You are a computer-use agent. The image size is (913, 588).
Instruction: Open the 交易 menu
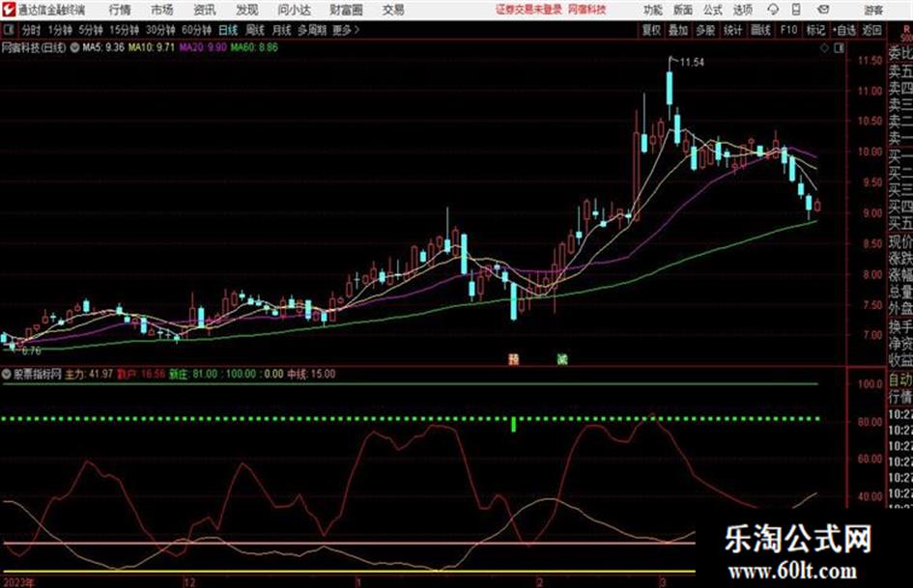pyautogui.click(x=393, y=10)
